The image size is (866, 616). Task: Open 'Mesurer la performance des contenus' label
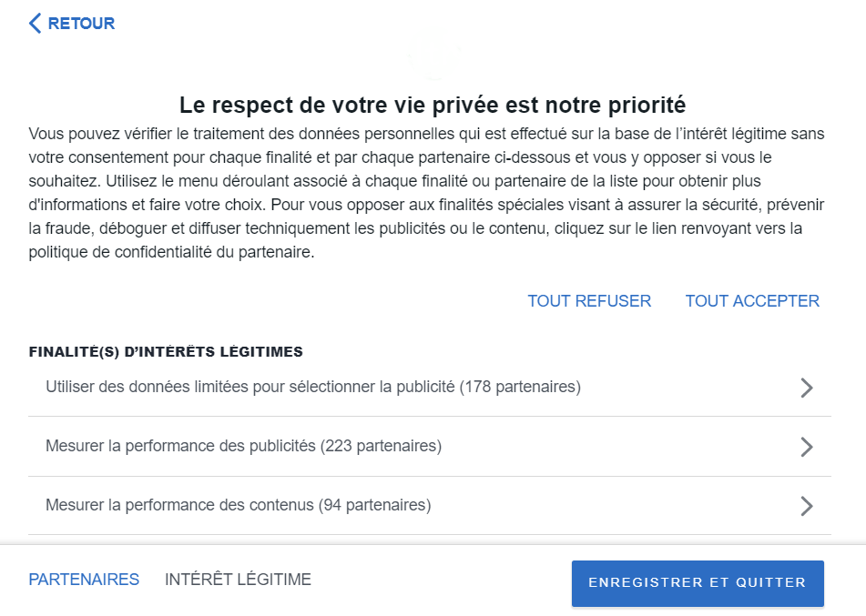pyautogui.click(x=179, y=505)
